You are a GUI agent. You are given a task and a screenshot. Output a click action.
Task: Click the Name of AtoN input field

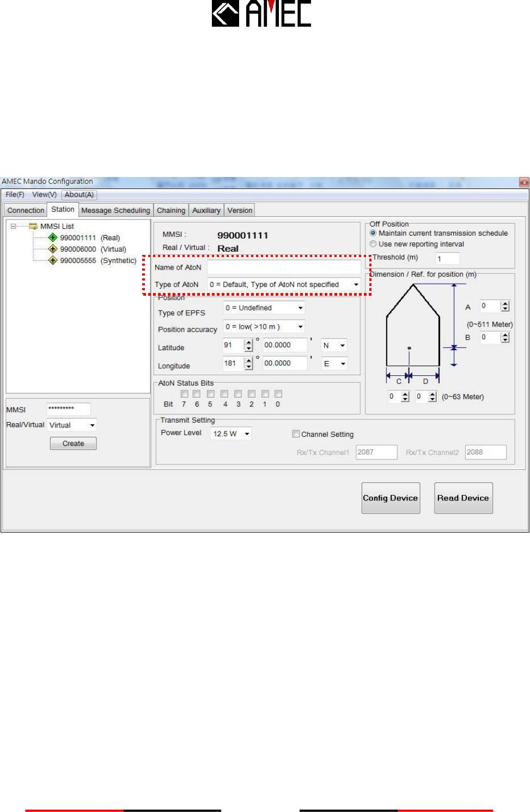coord(284,267)
